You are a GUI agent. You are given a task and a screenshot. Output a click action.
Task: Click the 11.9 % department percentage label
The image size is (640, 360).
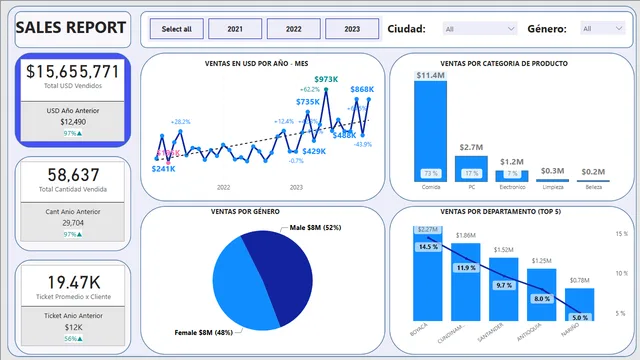click(x=466, y=268)
